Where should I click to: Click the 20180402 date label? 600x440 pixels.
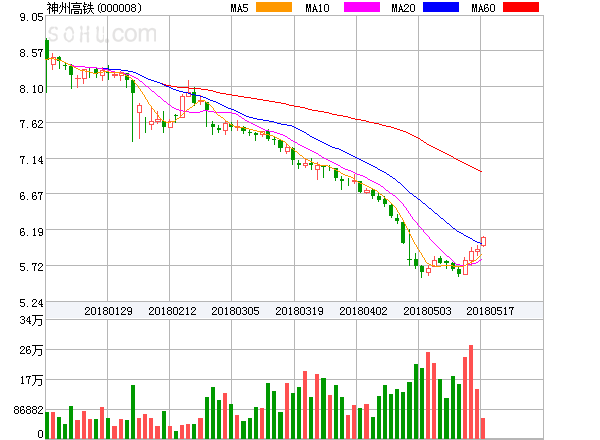click(363, 311)
